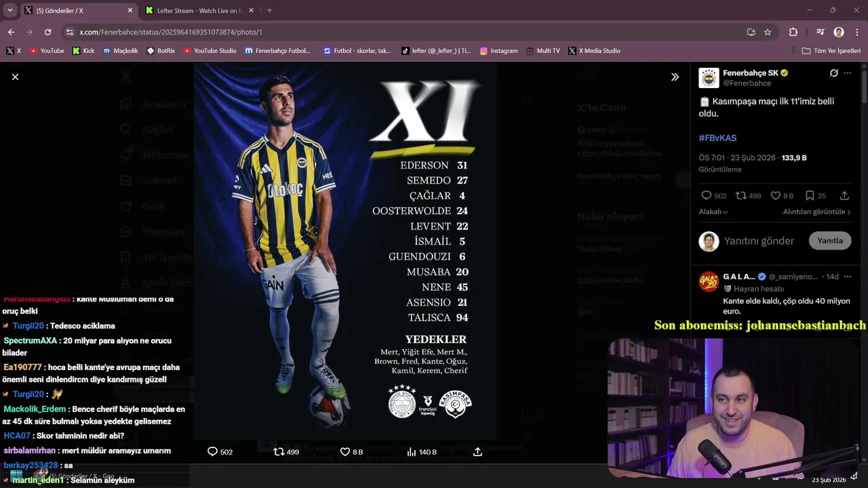
Task: Open the YouTube Studio bookmark
Action: coord(210,51)
